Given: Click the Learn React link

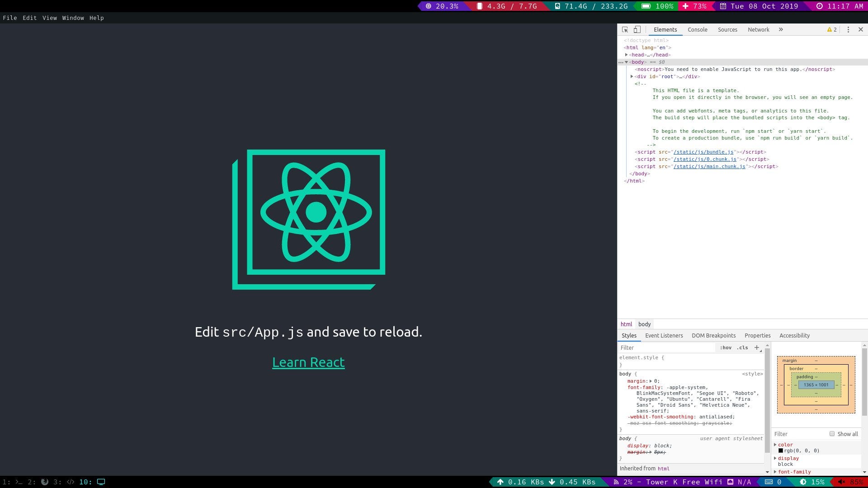Looking at the screenshot, I should click(308, 362).
